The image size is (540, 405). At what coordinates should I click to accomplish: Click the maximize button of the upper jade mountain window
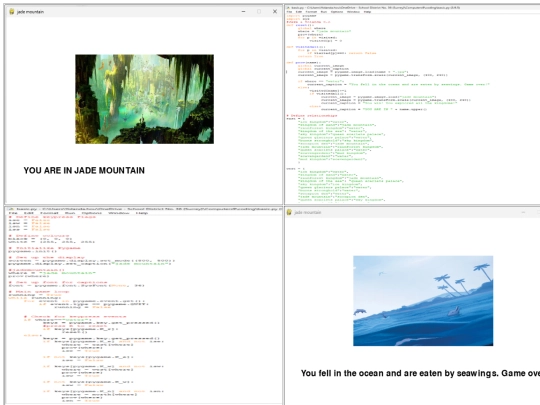coord(259,11)
